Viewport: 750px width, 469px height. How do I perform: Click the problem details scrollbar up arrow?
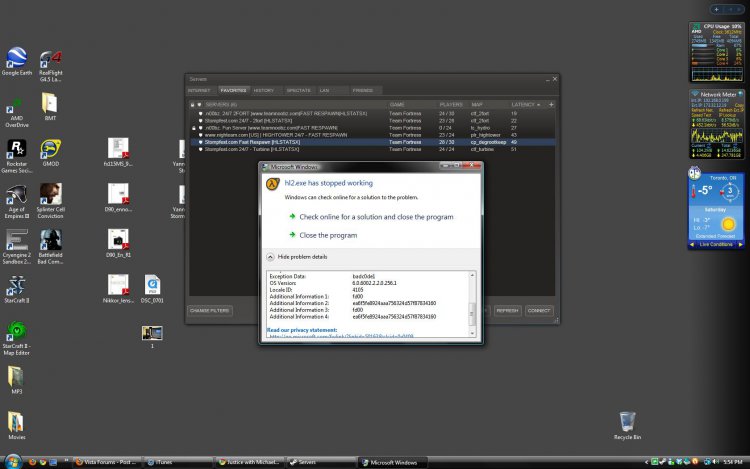tap(472, 275)
